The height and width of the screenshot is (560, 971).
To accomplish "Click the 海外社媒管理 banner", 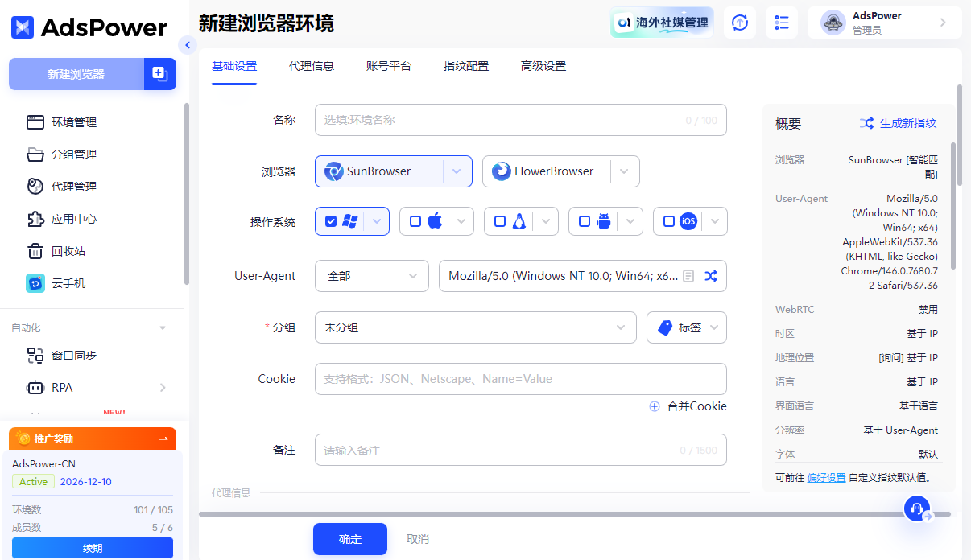I will coord(662,23).
